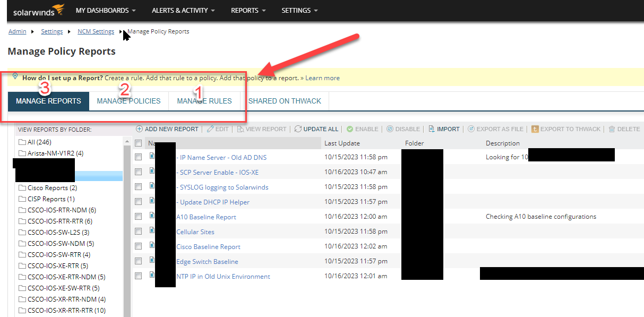Click the Export to Thwack icon
This screenshot has width=644, height=317.
(x=535, y=129)
